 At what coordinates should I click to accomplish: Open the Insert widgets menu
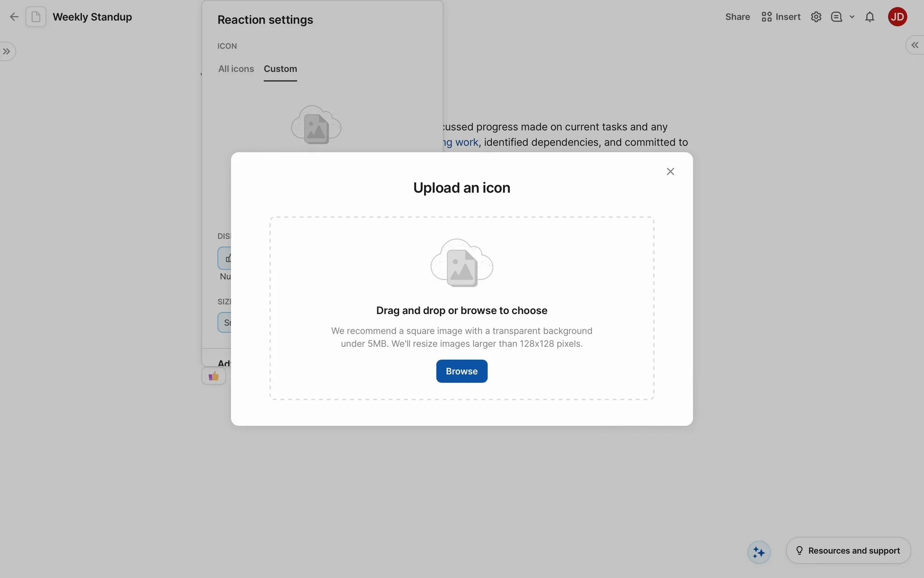781,17
